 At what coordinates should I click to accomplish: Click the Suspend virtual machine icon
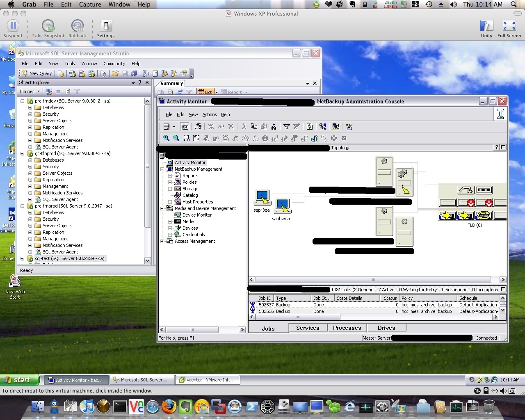tap(13, 26)
